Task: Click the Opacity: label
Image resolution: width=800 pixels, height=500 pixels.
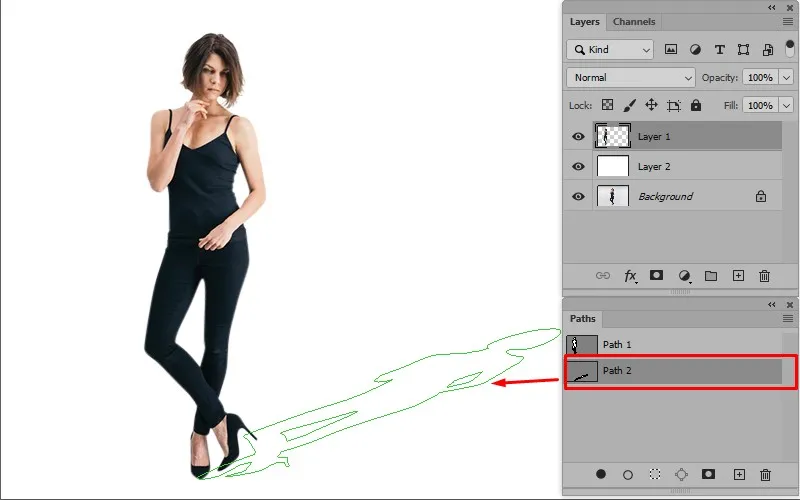Action: [719, 78]
